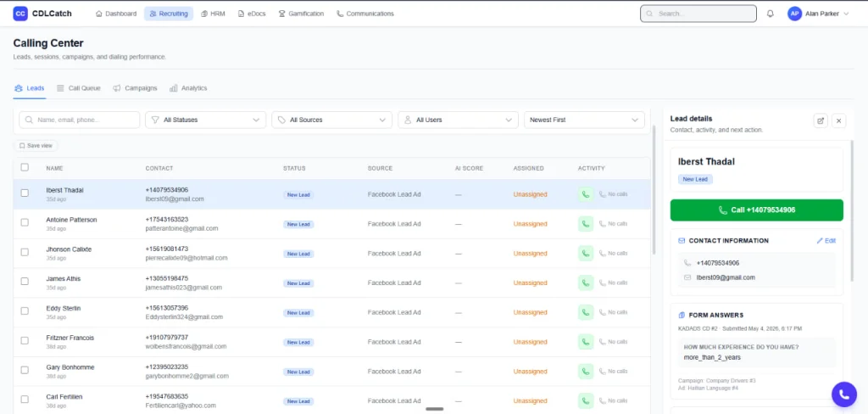Check the box for Gary Bonhomme
The height and width of the screenshot is (414, 868).
[25, 370]
